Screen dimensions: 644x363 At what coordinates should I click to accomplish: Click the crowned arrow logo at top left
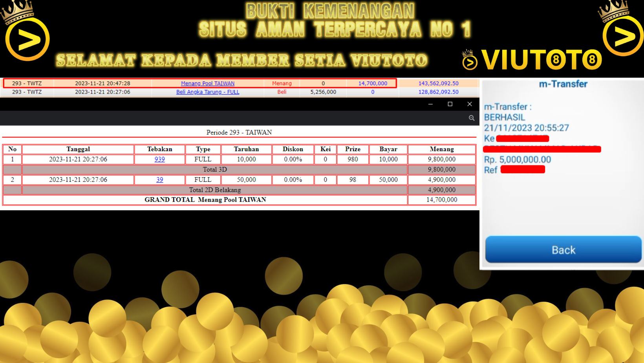click(x=26, y=31)
